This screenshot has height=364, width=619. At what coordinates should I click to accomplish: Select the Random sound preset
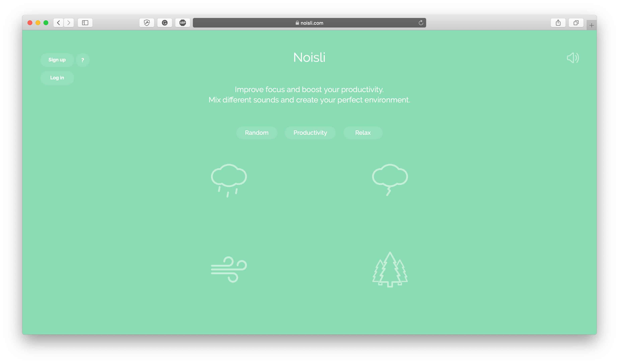coord(256,133)
